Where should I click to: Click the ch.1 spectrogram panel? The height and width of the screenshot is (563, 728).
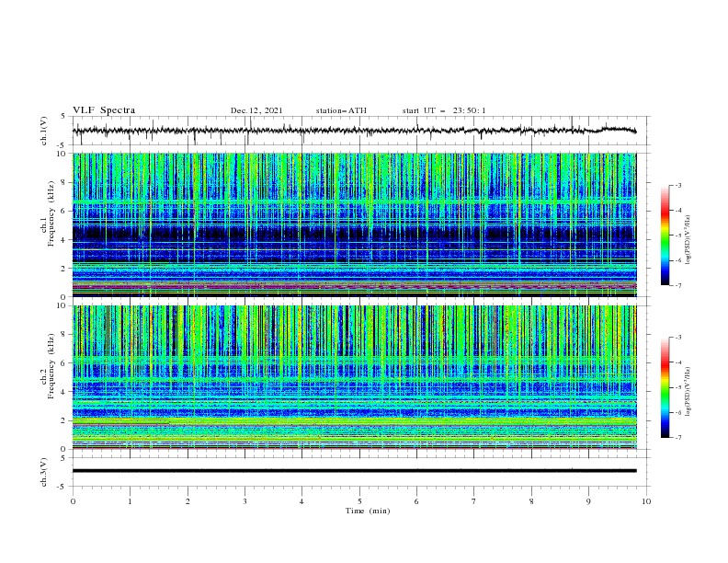pos(355,224)
